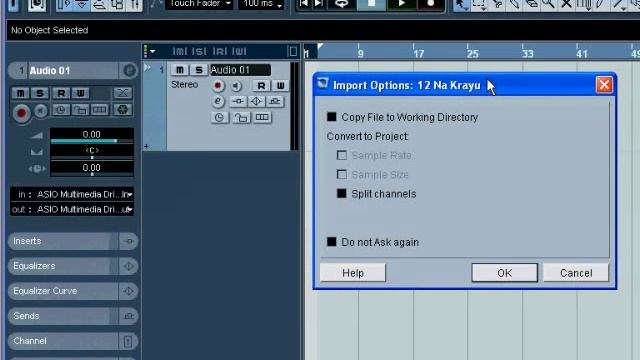Enable Write automation in the inspector
Screen dimensions: 640x360
coord(80,93)
